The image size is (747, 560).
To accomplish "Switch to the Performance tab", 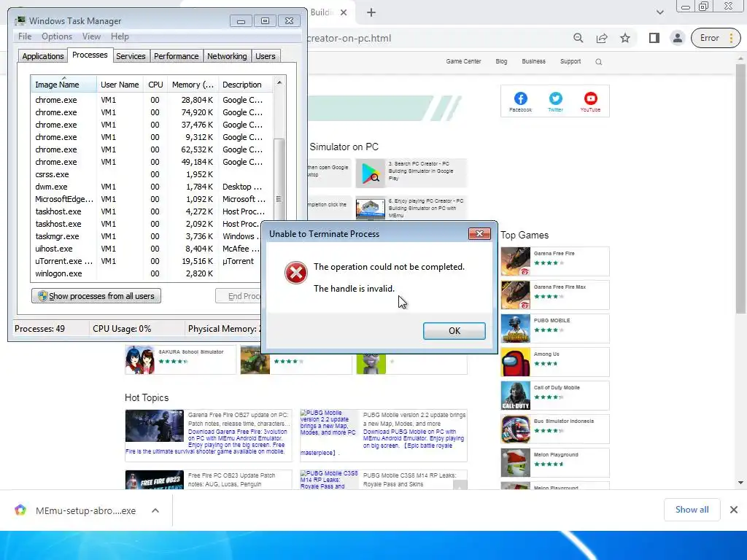I will [176, 56].
